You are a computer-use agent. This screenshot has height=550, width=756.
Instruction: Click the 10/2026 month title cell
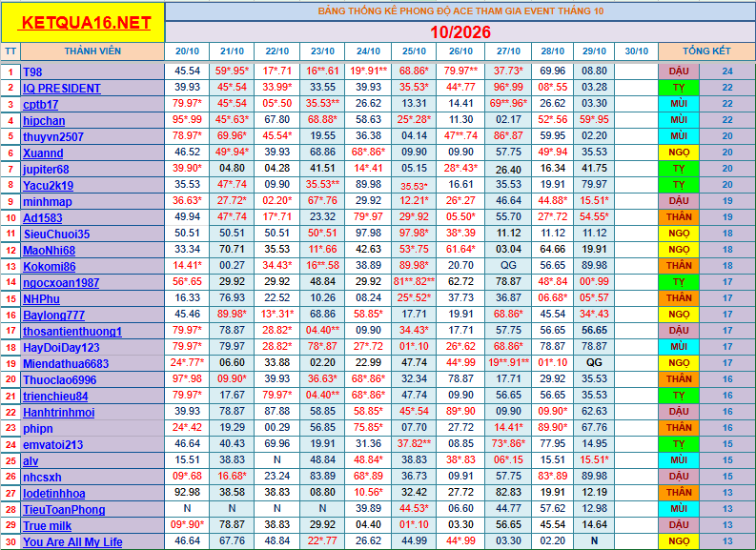coord(460,31)
